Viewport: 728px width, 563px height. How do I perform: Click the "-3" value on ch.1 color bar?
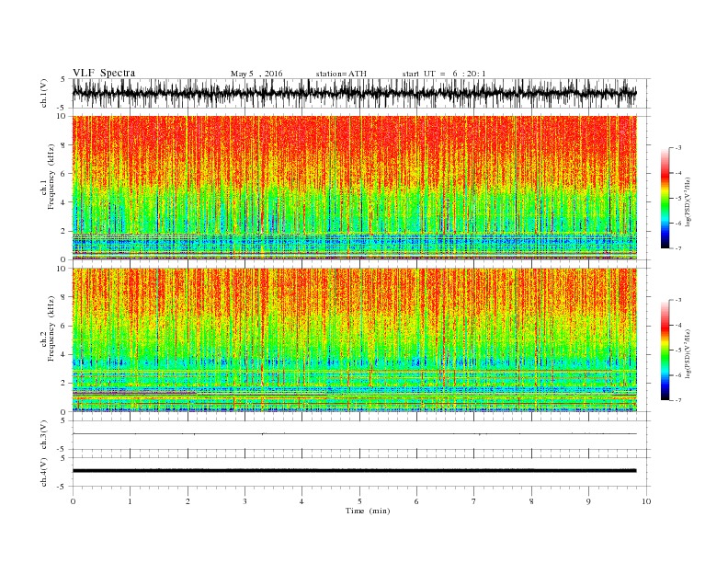click(677, 148)
